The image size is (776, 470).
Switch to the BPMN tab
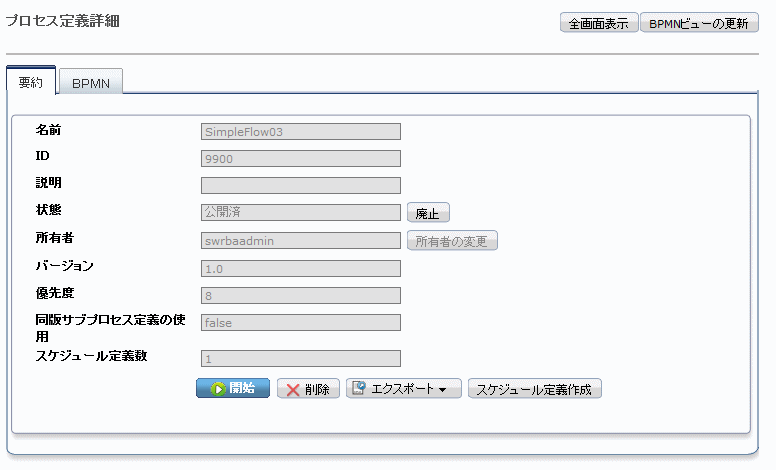point(91,84)
